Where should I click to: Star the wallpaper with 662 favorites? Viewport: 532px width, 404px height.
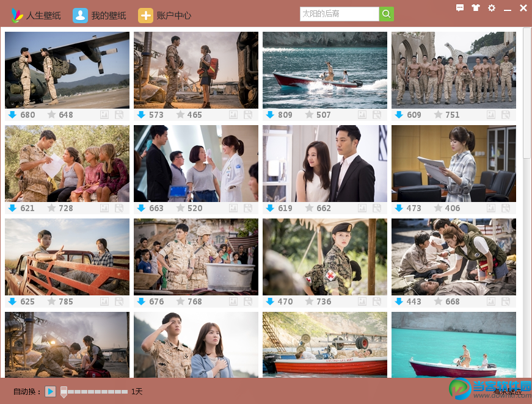click(x=309, y=207)
